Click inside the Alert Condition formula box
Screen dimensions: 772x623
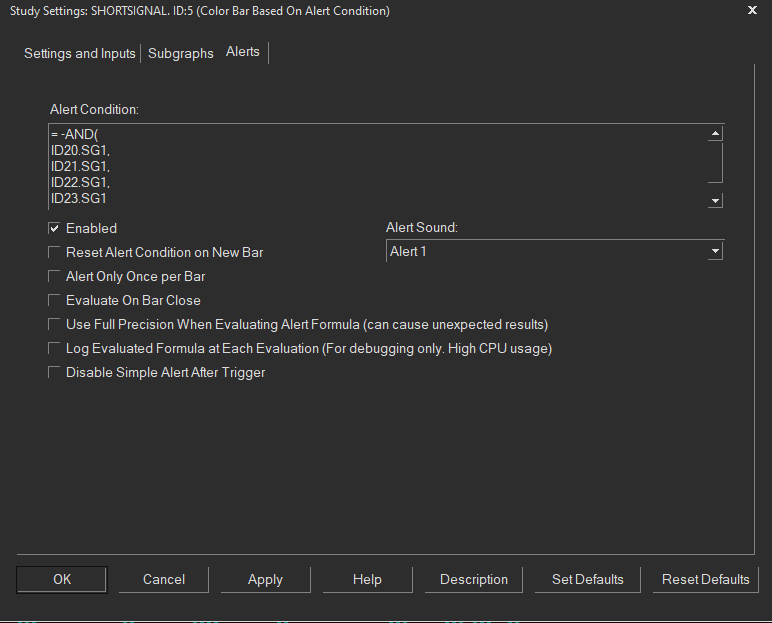pos(378,166)
